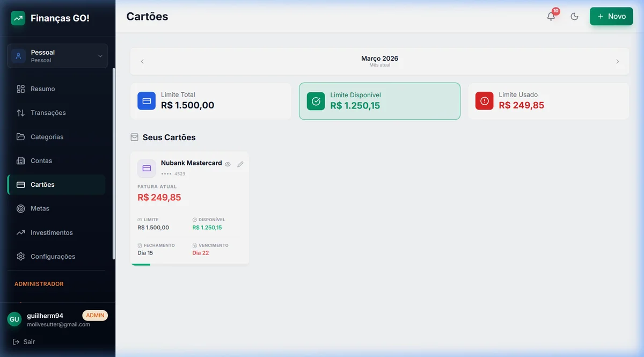Viewport: 644px width, 357px height.
Task: Click the Novo button
Action: click(611, 16)
